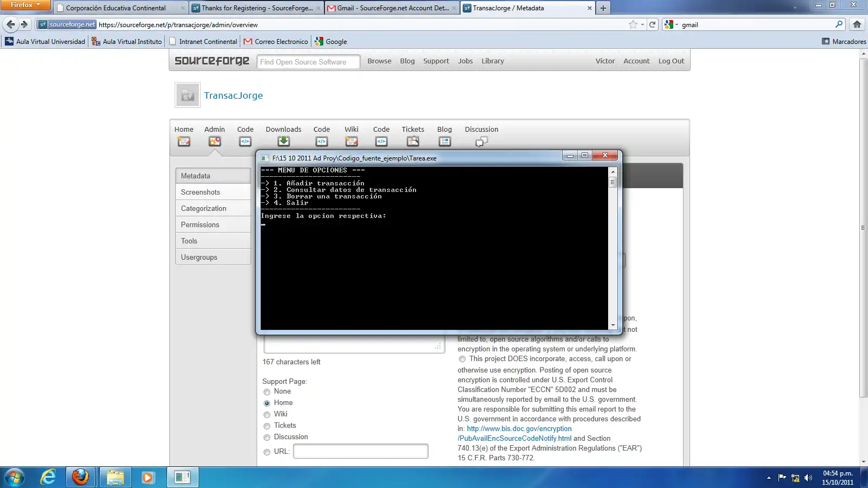Click the Log Out link

tap(671, 61)
